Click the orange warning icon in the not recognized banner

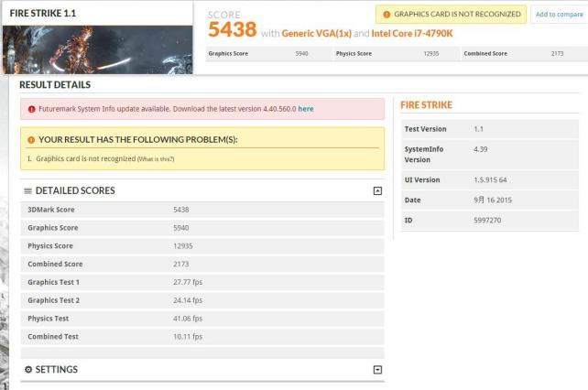tap(387, 15)
